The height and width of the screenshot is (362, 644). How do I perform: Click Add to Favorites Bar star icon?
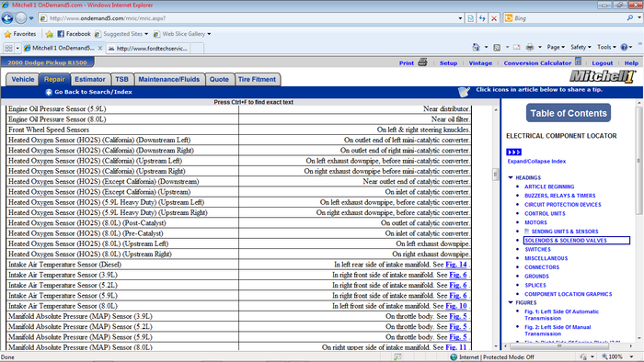point(50,34)
